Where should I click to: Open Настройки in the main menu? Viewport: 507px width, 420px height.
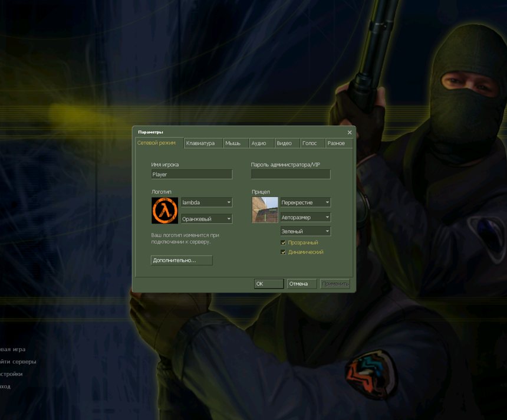pos(11,374)
